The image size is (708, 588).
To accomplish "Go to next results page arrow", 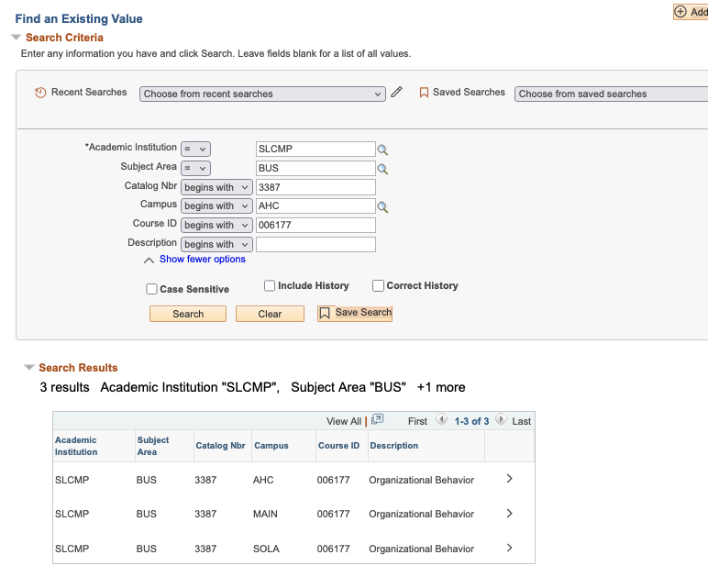I will point(501,420).
